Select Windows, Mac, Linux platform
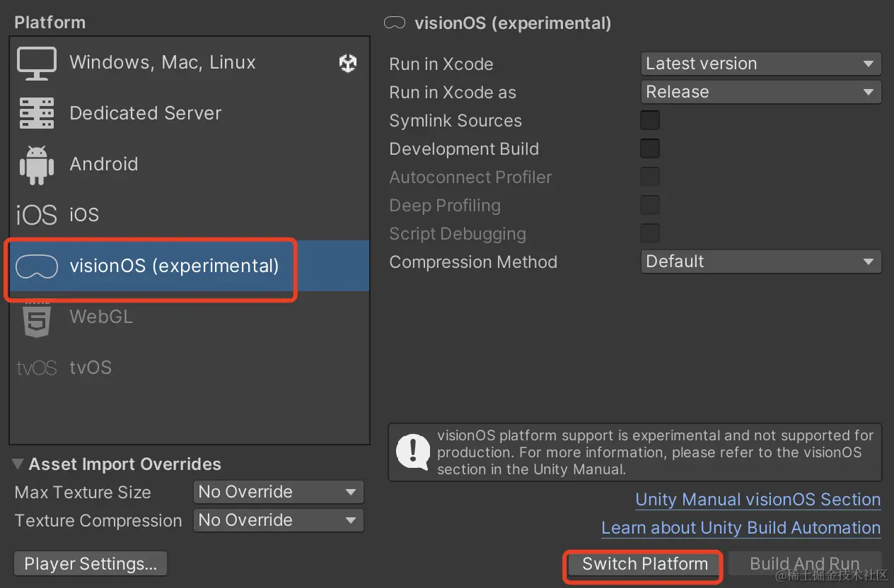Viewport: 894px width, 588px height. pyautogui.click(x=190, y=62)
